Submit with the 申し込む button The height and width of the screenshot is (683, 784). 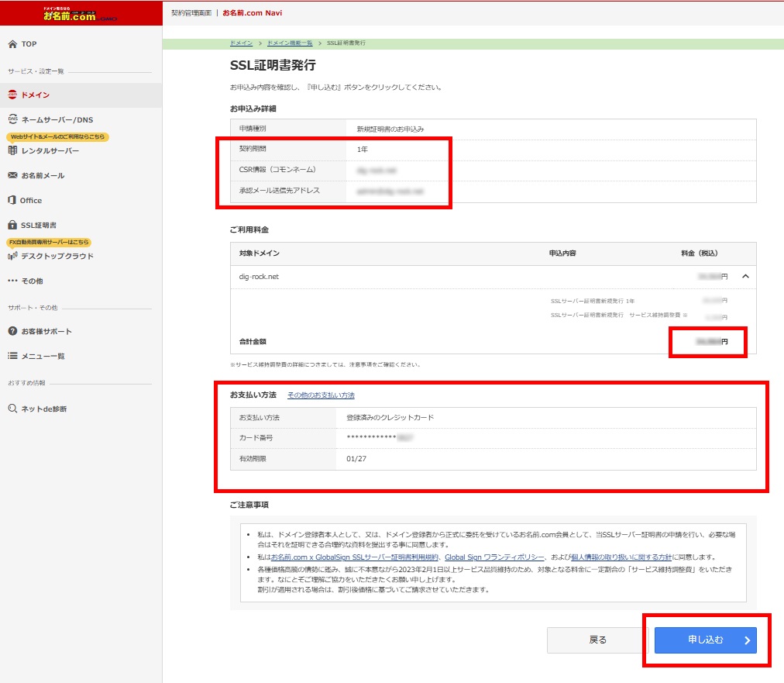click(x=705, y=640)
